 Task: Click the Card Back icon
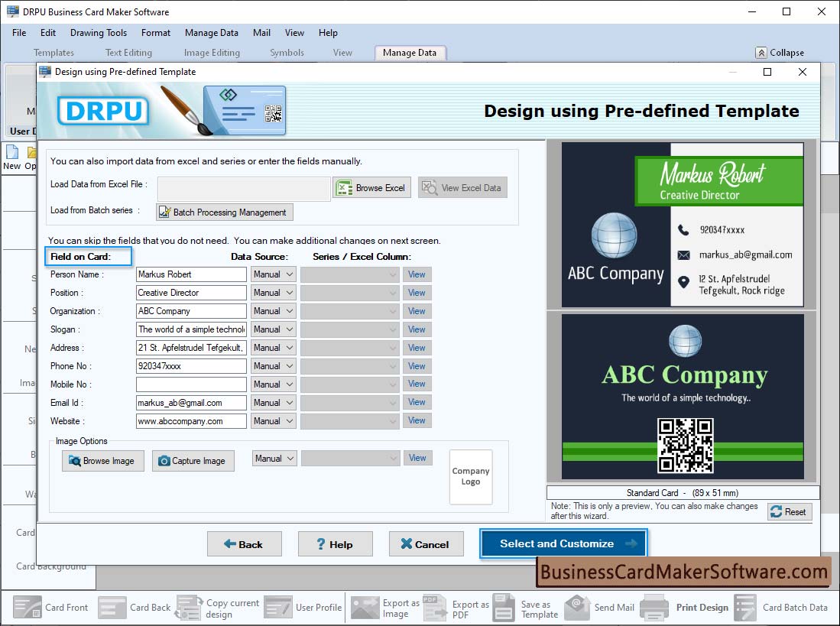[112, 607]
